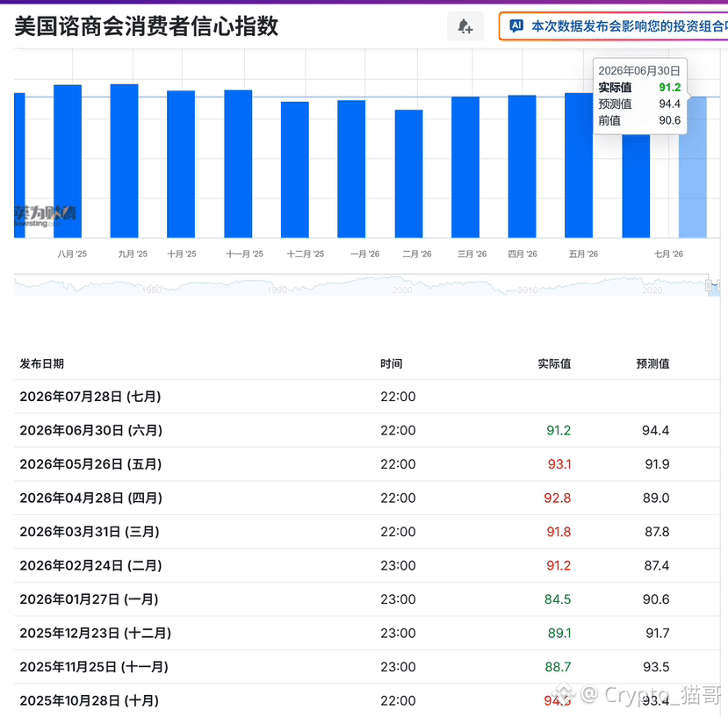Select row 2025年10月28日 (十月)
728x717 pixels.
point(367,700)
